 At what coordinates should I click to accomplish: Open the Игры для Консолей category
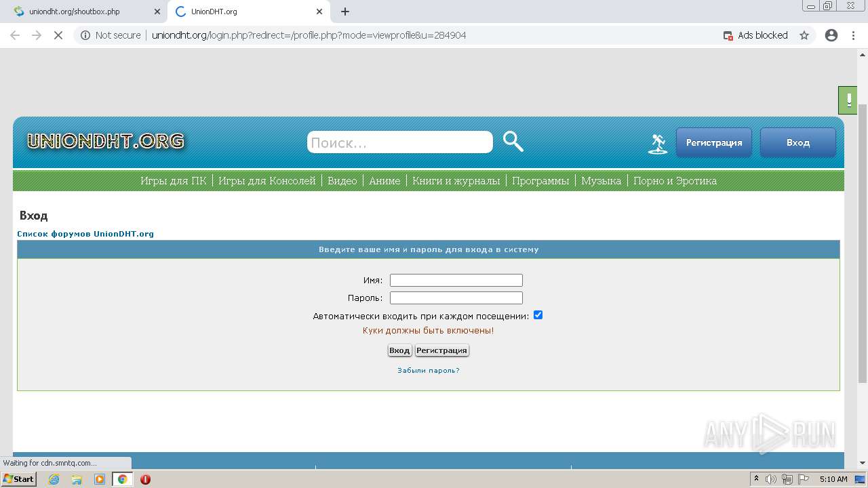267,181
